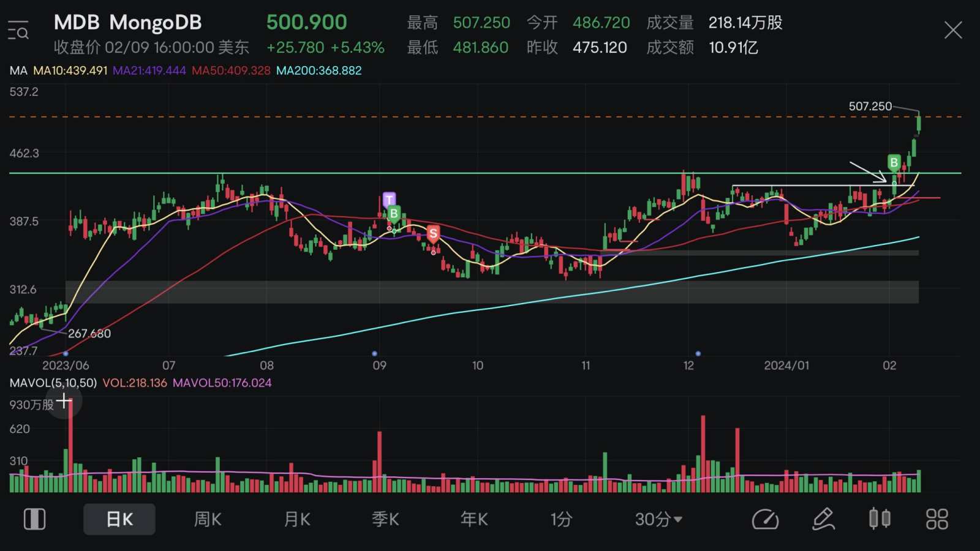The image size is (980, 551).
Task: Click the 2024/01 date axis label
Action: [786, 365]
